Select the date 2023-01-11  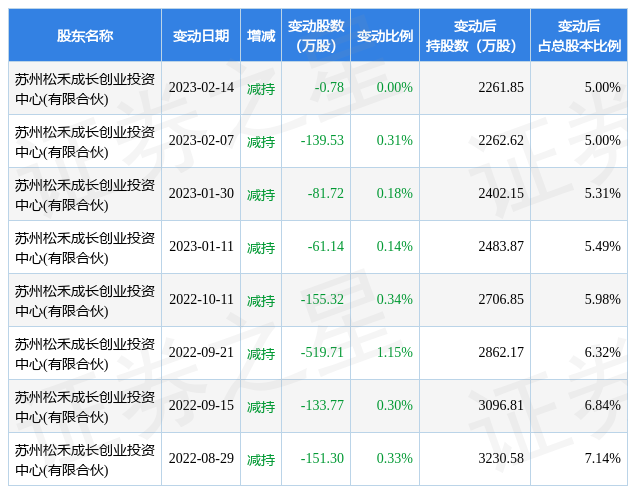(x=201, y=246)
